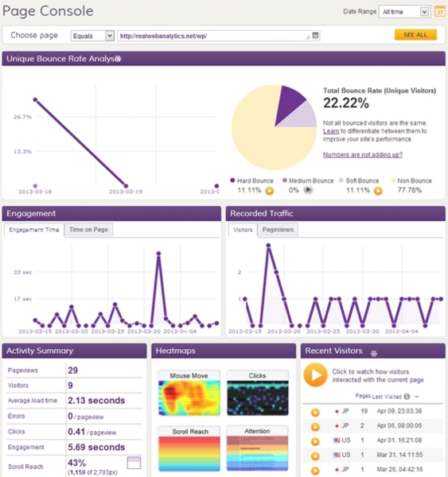
Task: Click the SEE ALL button
Action: click(x=415, y=35)
